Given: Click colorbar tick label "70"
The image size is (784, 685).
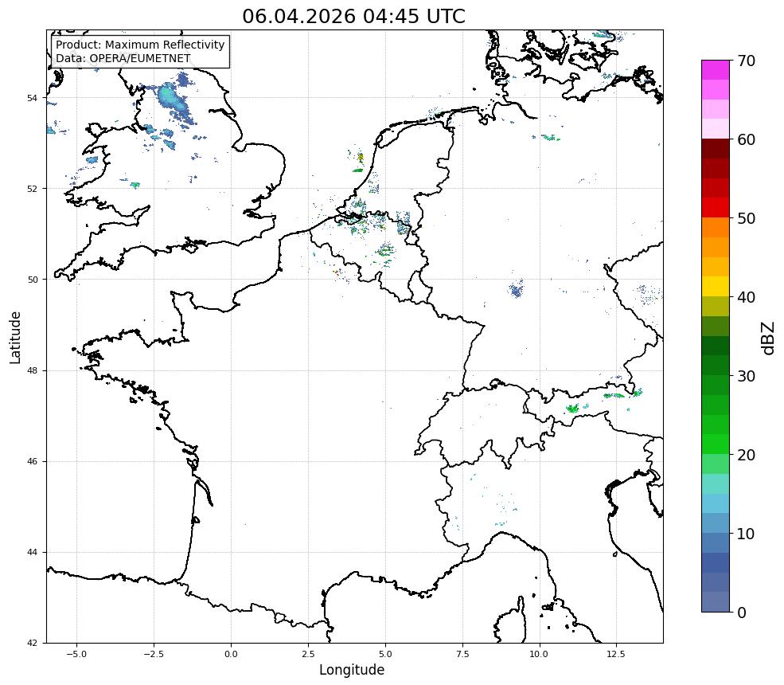Looking at the screenshot, I should click(746, 61).
